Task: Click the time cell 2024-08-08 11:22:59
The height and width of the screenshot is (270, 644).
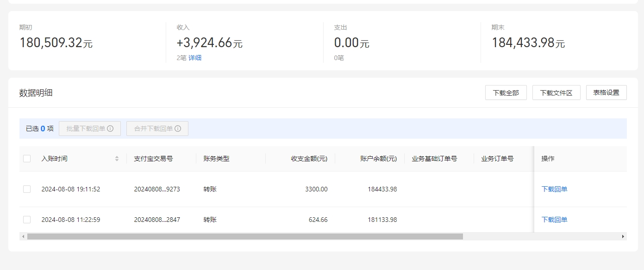Action: pyautogui.click(x=71, y=220)
